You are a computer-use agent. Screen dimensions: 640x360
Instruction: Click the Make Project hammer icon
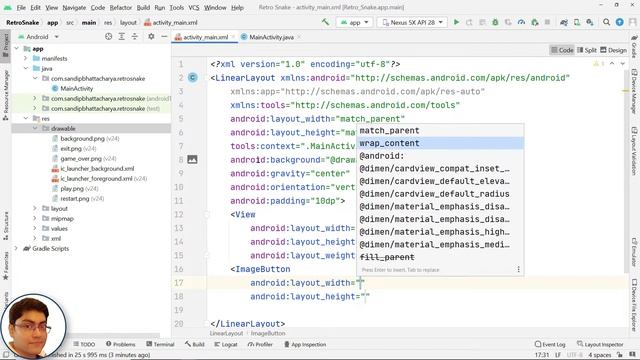(325, 22)
